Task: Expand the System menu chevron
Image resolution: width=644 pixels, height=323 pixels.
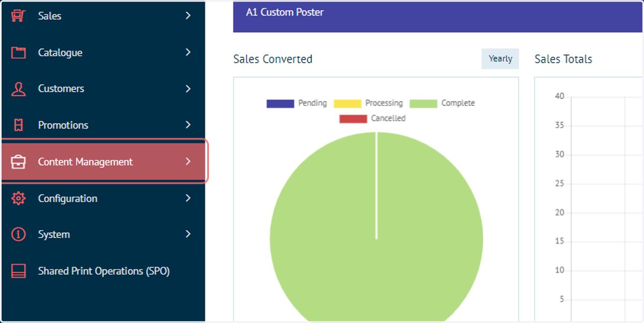Action: click(x=188, y=234)
